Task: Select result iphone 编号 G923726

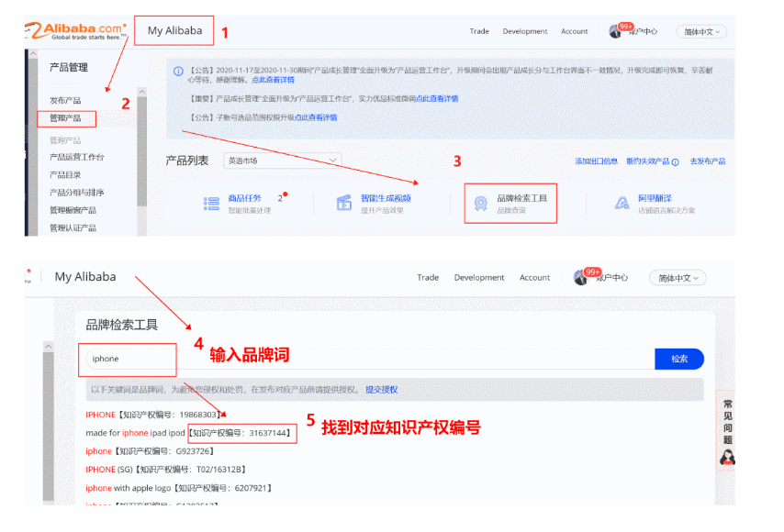Action: [150, 451]
